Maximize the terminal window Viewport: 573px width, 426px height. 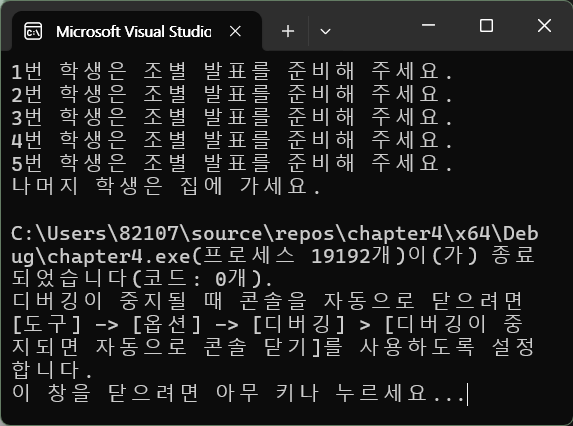[x=486, y=26]
